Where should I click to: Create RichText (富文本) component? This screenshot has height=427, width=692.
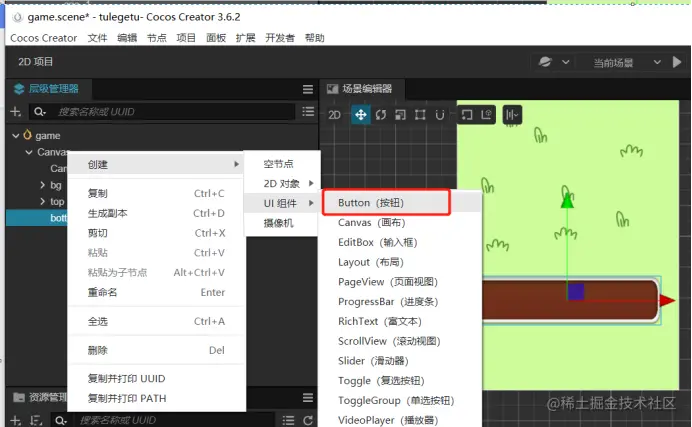coord(401,322)
